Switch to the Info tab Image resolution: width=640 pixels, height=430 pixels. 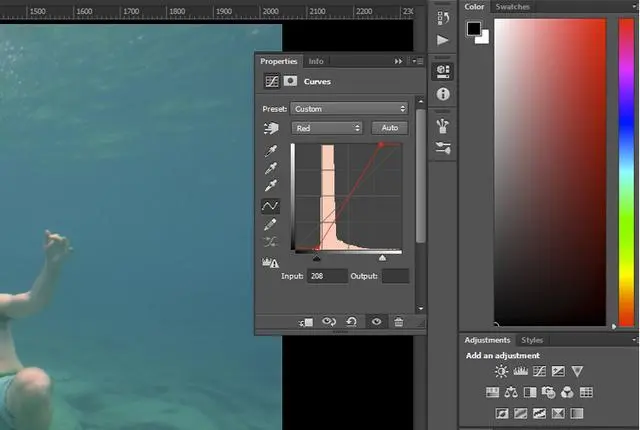[316, 61]
